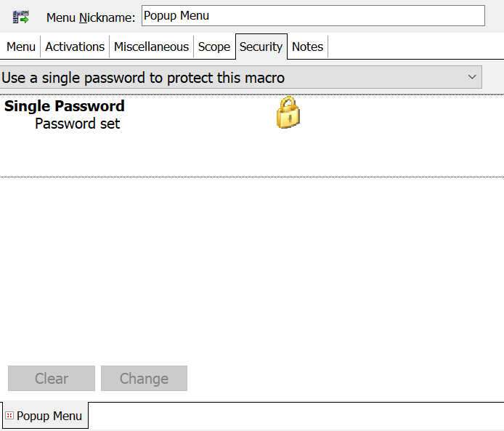
Task: Click the Menu Nickname label
Action: (x=91, y=17)
